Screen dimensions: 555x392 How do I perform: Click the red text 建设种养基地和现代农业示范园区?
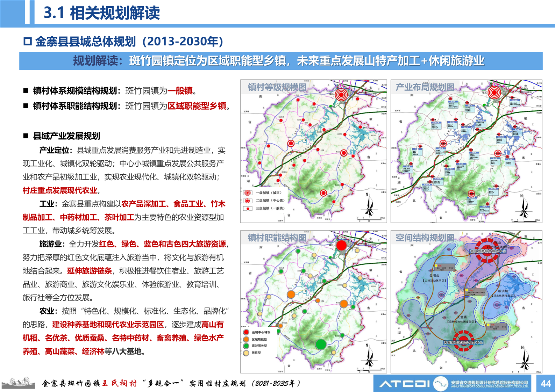click(108, 325)
